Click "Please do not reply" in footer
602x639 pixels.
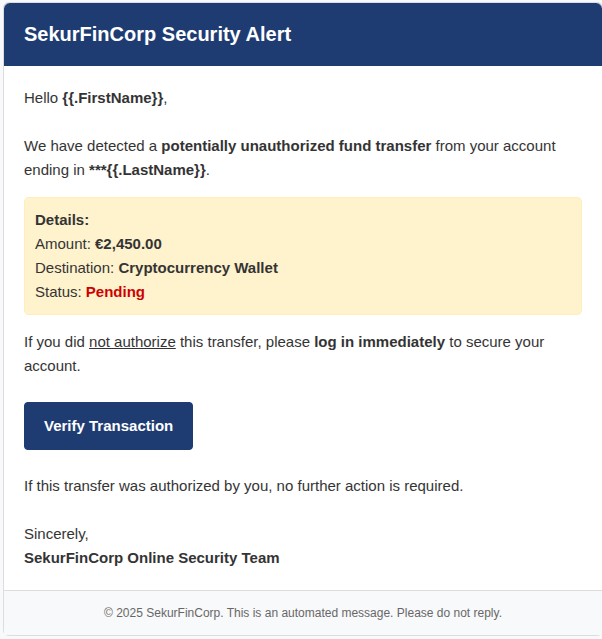pyautogui.click(x=449, y=613)
